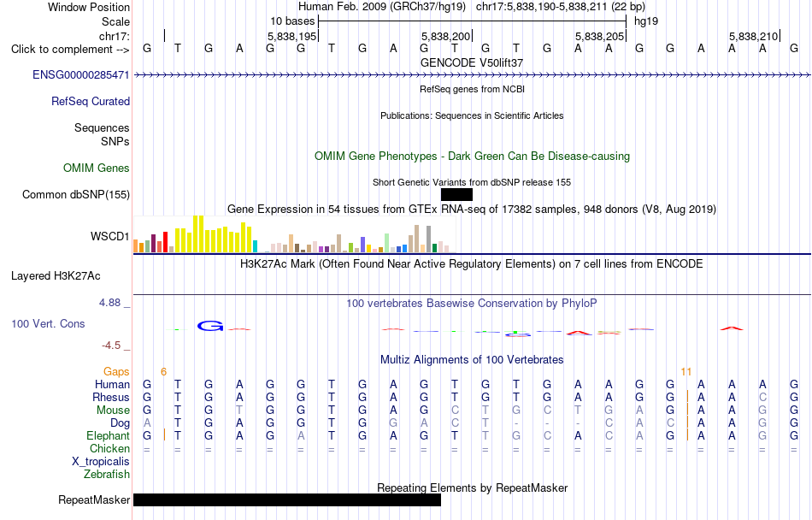Click the orange gap count 6

[163, 372]
